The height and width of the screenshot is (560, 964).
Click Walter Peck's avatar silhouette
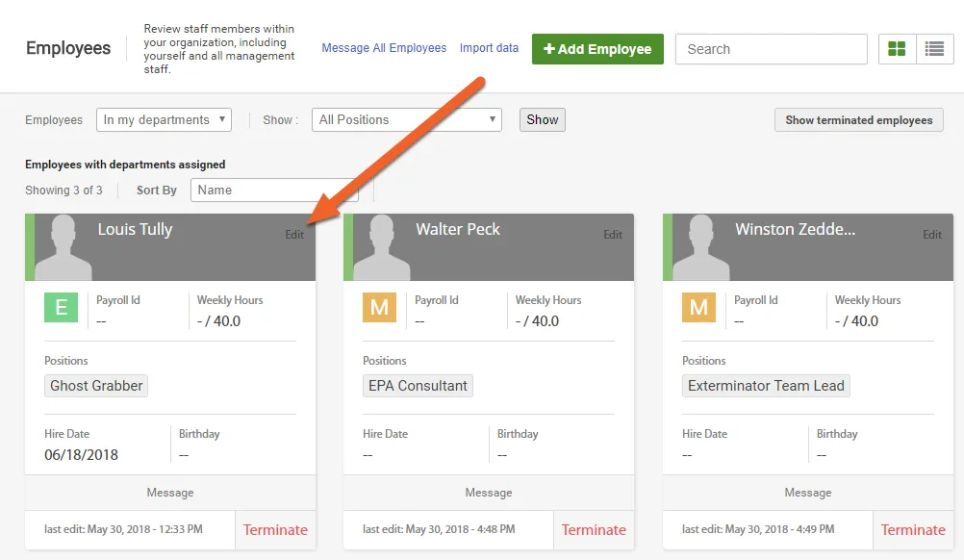pos(382,247)
